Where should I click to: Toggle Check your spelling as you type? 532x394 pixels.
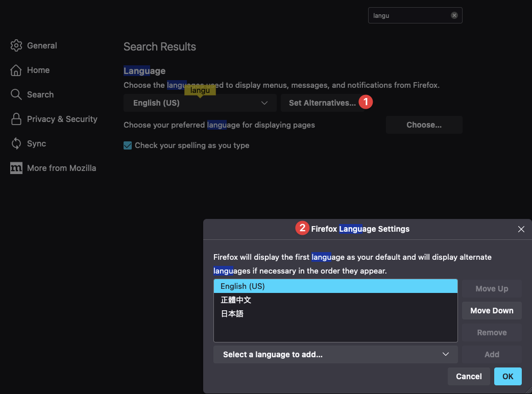128,145
